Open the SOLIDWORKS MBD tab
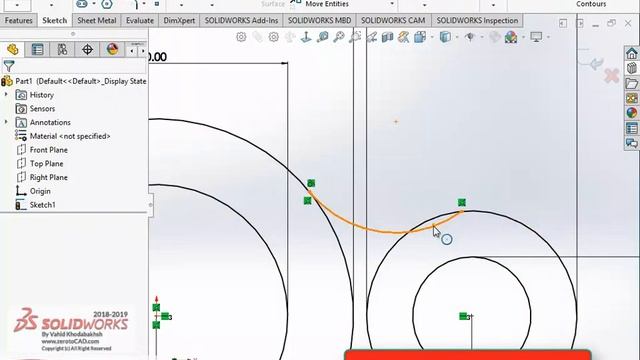The image size is (640, 360). coord(320,20)
